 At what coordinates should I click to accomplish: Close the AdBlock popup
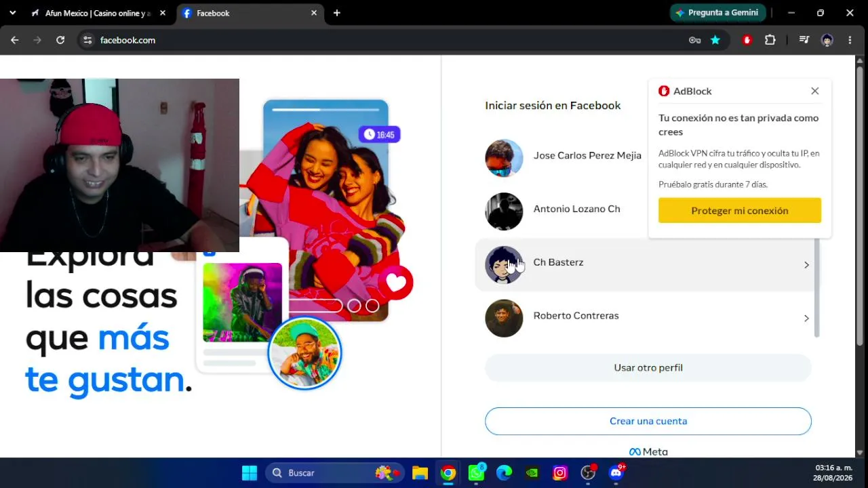815,91
